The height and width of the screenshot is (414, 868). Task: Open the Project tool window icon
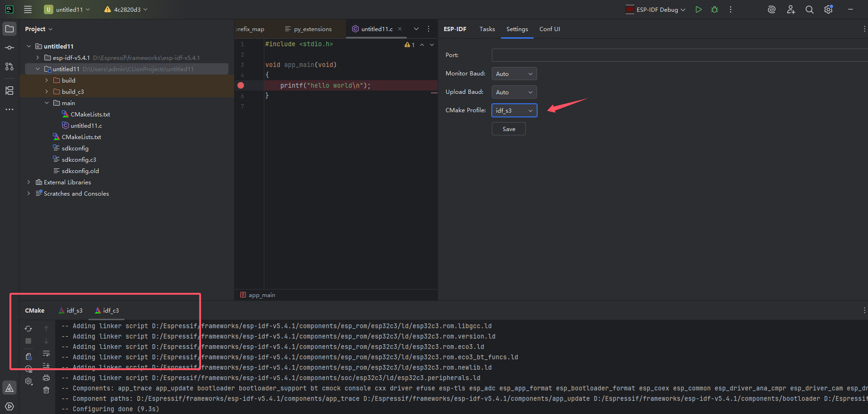click(9, 29)
